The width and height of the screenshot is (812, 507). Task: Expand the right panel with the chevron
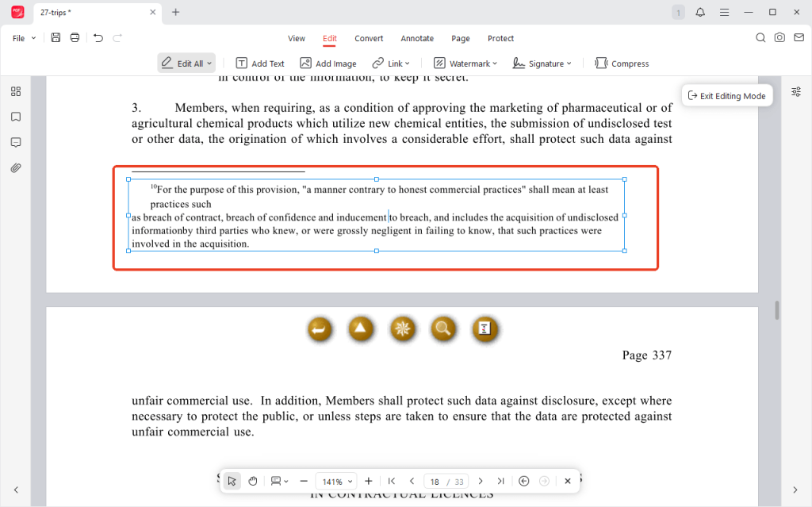[795, 490]
